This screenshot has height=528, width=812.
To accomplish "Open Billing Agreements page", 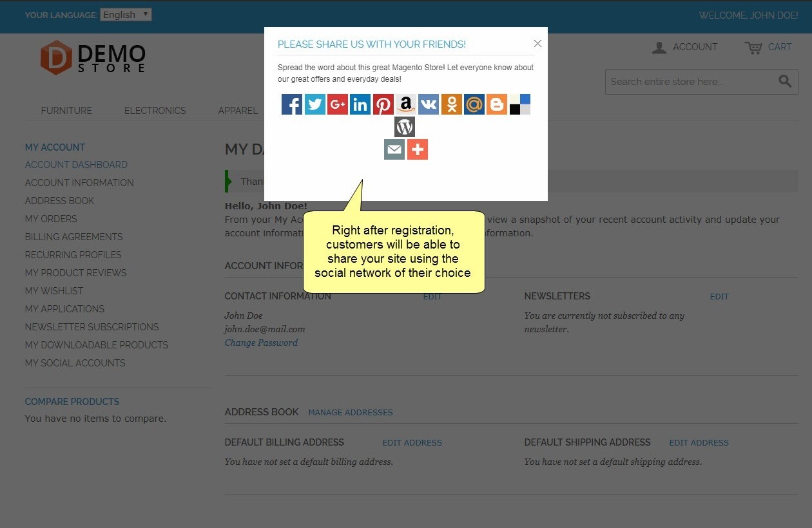I will click(73, 237).
